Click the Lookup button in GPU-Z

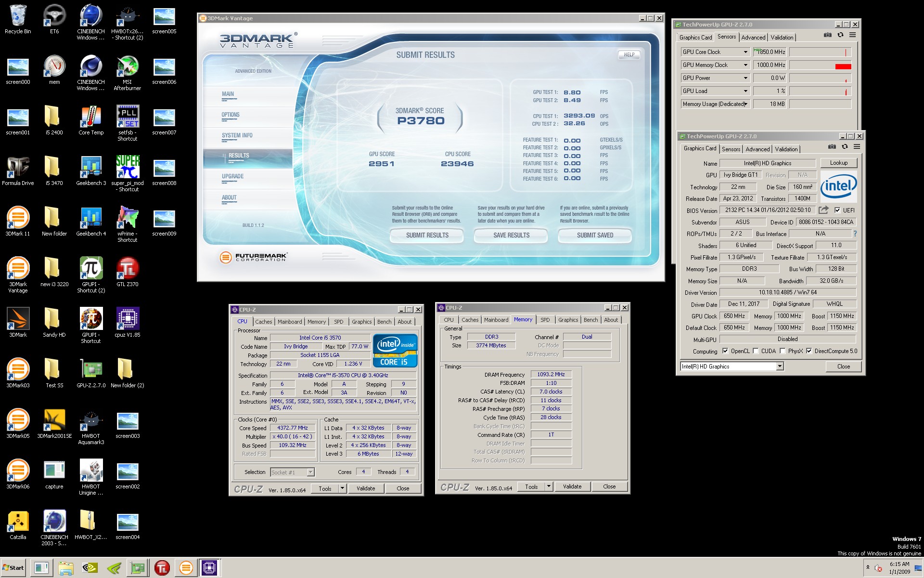838,163
